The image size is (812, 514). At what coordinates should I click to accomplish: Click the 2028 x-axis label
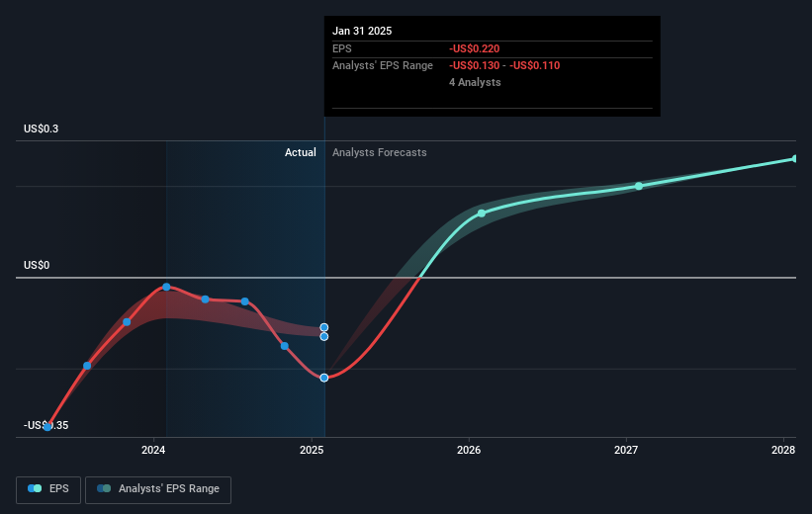[x=783, y=450]
